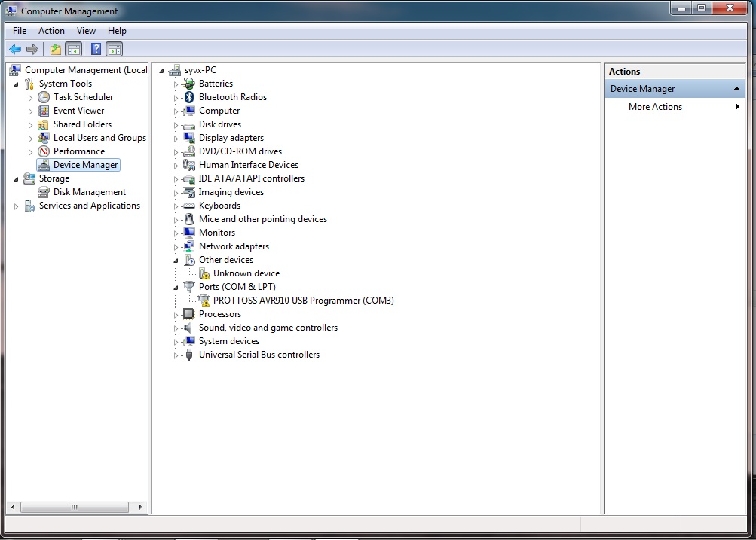Click the Display adapters icon
Image resolution: width=756 pixels, height=540 pixels.
click(x=189, y=139)
